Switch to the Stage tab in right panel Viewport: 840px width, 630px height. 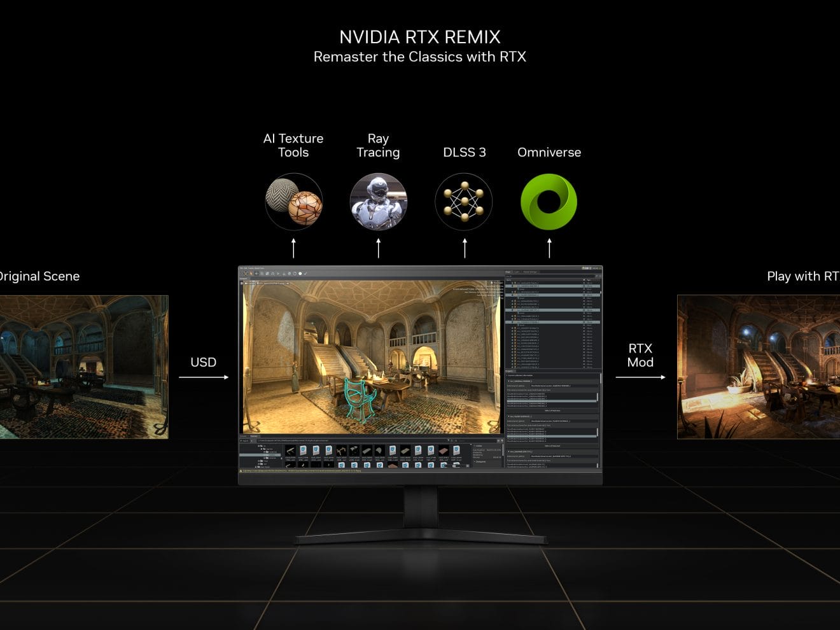pyautogui.click(x=508, y=272)
